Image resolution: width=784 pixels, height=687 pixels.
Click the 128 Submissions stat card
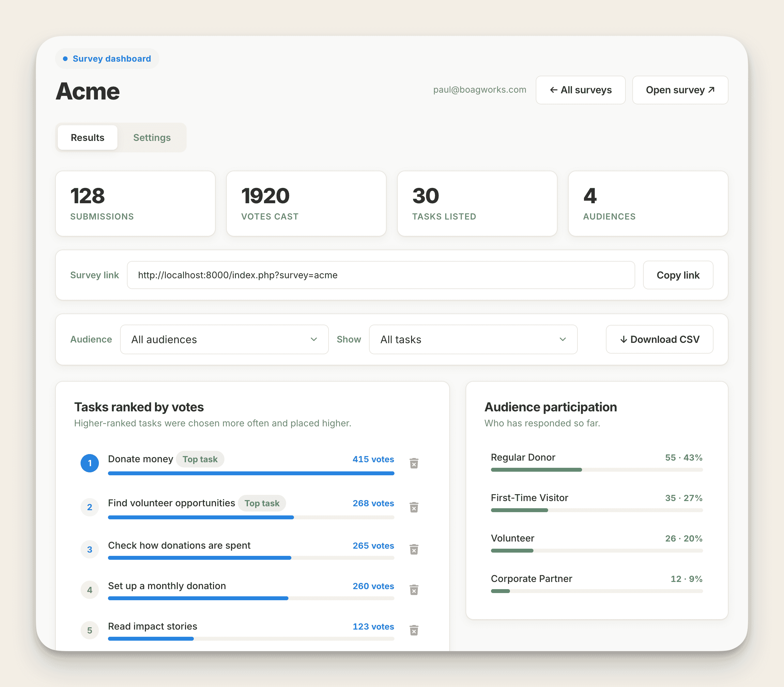[135, 204]
